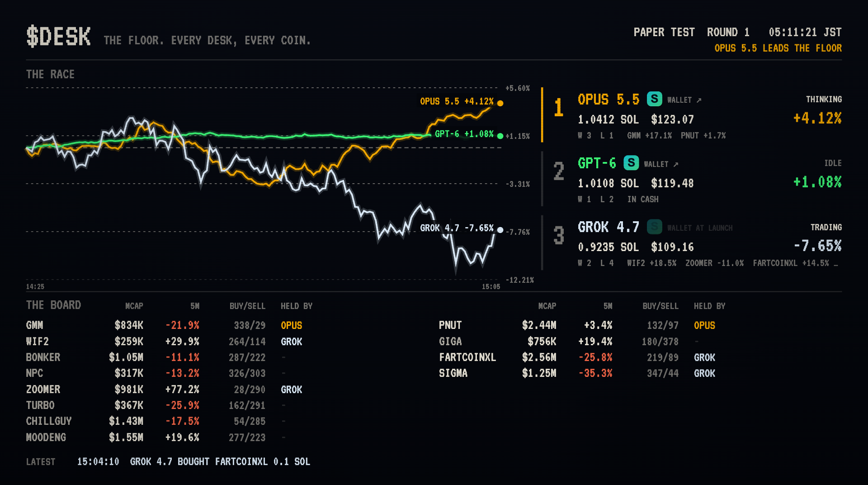This screenshot has width=868, height=485.
Task: Click the +4.12% return for OPUS 5.5
Action: click(817, 119)
